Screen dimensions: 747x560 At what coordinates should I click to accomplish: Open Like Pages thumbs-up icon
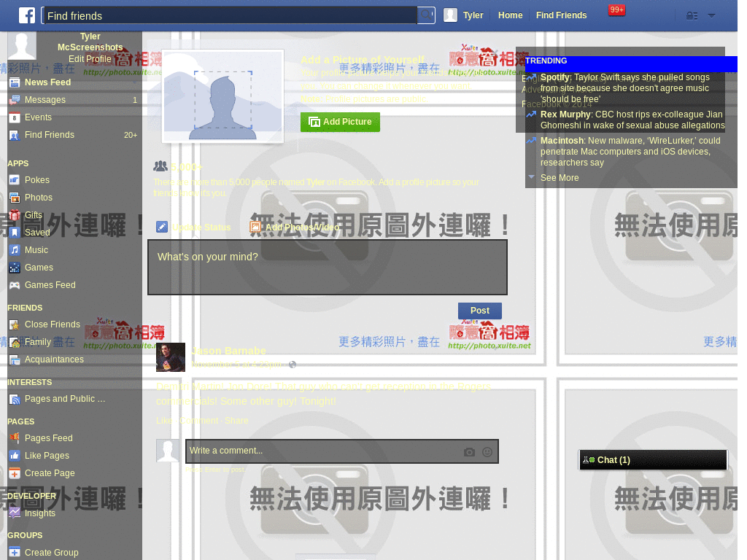click(x=15, y=456)
